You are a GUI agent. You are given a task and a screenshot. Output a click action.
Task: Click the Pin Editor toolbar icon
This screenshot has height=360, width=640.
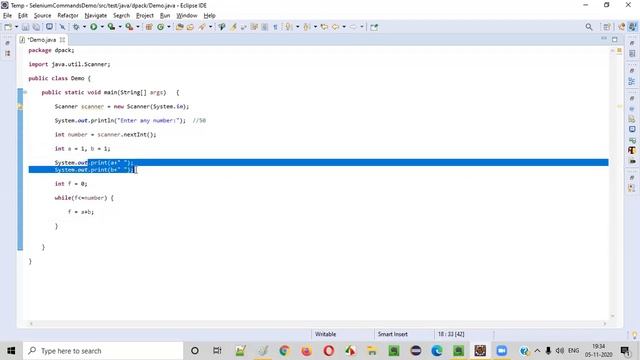374,27
